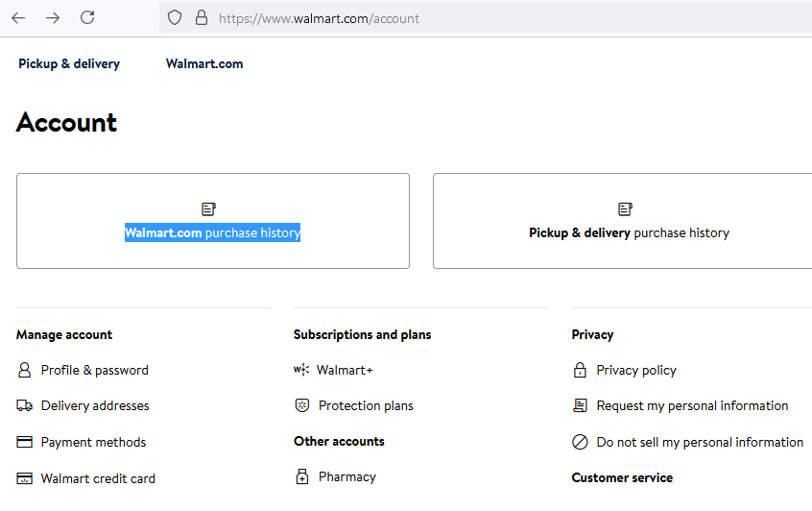Click the pharmacy bottle icon
The image size is (812, 511).
302,476
